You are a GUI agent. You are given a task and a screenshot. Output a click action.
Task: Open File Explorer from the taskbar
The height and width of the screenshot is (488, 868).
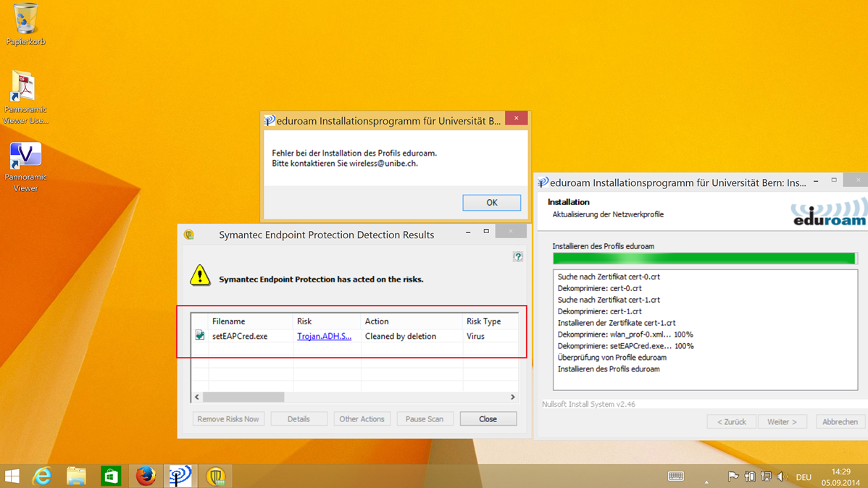tap(76, 476)
